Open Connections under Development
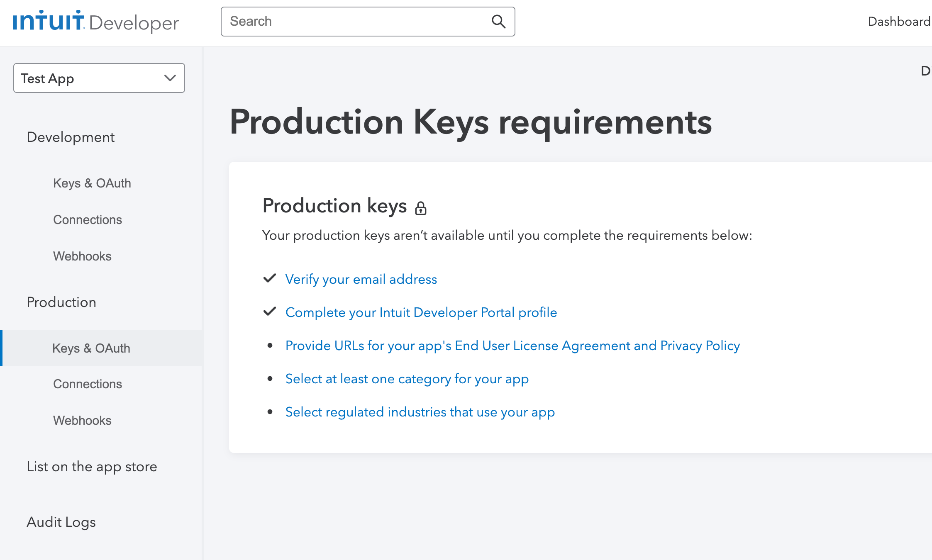This screenshot has width=932, height=560. 88,219
